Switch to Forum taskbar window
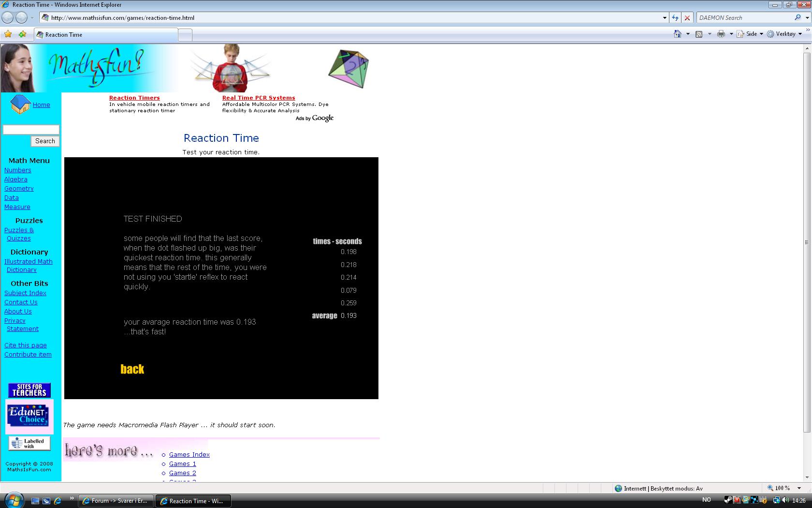The image size is (812, 508). (x=116, y=501)
